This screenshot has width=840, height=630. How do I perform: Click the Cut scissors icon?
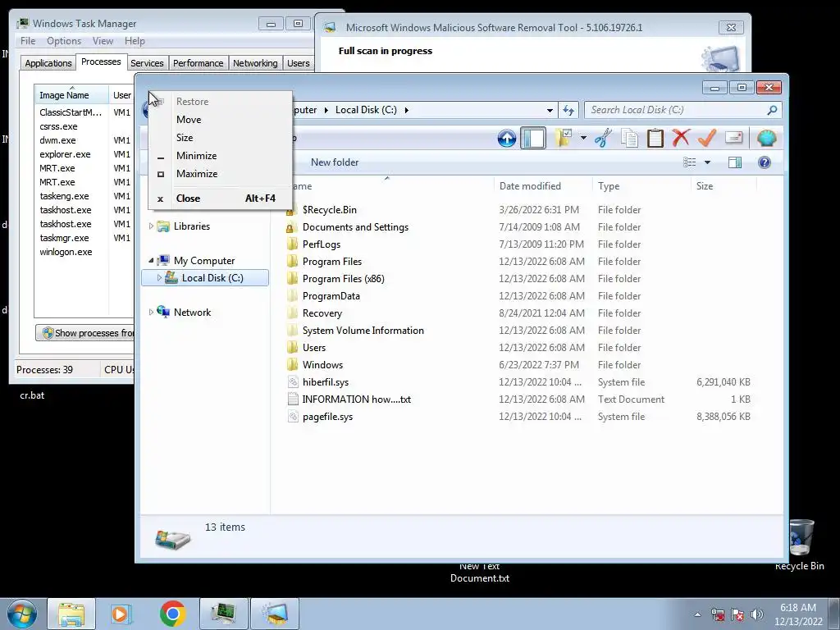coord(603,138)
